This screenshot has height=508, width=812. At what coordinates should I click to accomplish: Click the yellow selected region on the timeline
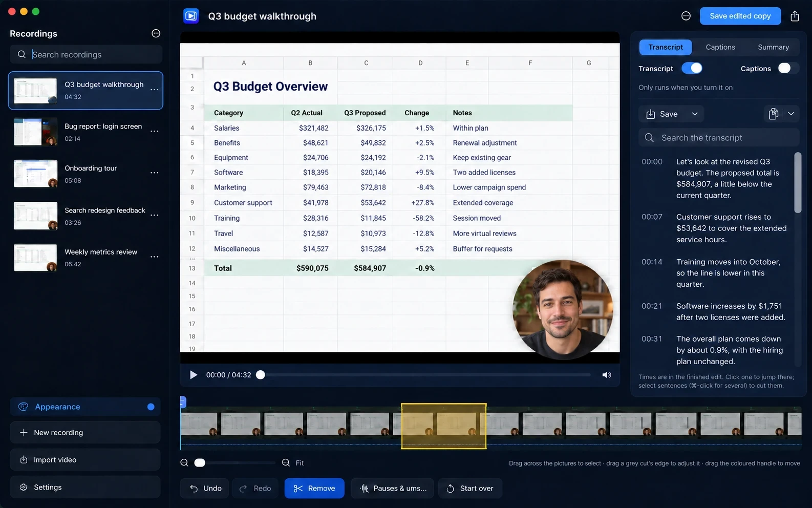[x=444, y=426]
